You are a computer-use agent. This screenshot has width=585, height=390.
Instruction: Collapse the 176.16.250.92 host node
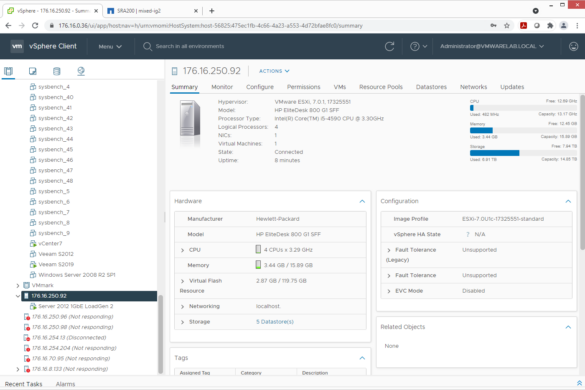[18, 296]
